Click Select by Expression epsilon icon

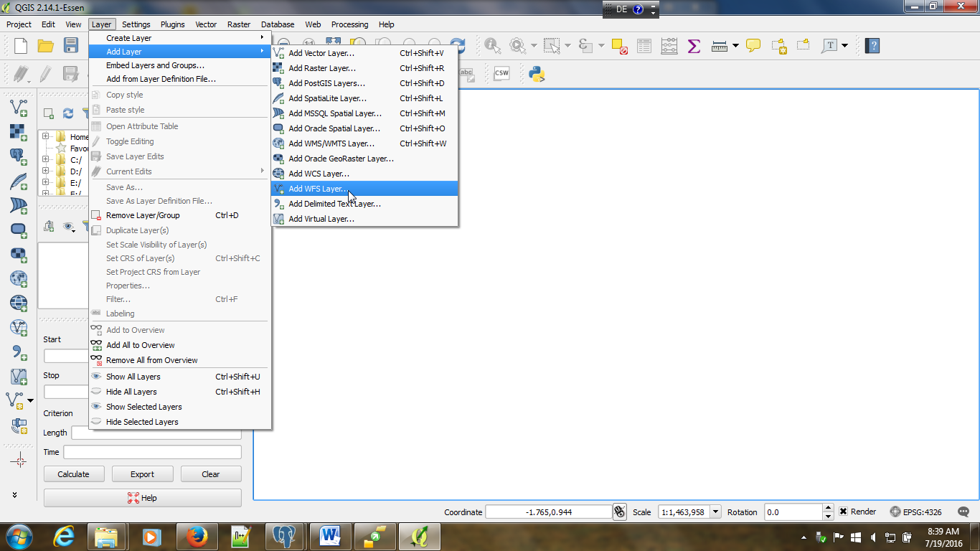pos(585,46)
